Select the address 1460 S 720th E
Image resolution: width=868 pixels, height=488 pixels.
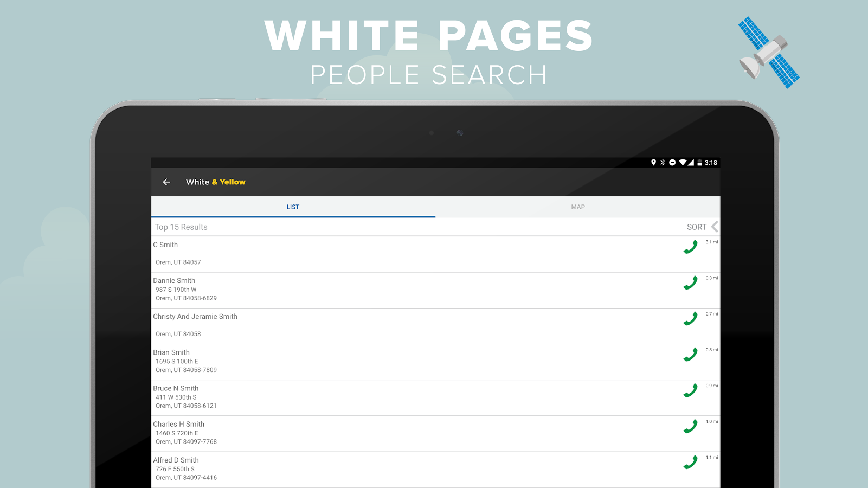(x=177, y=433)
